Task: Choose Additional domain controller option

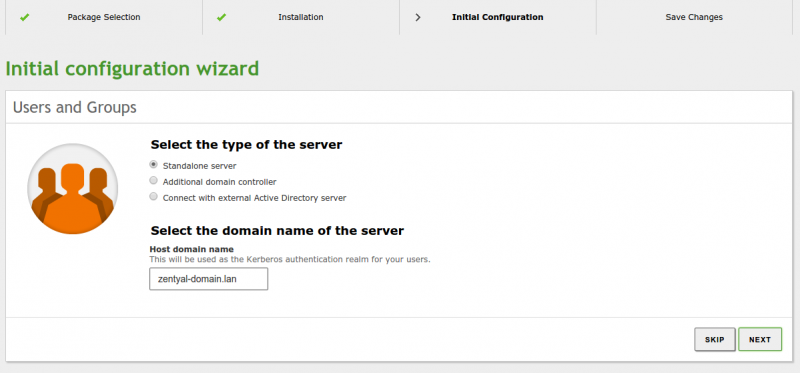Action: pyautogui.click(x=153, y=181)
